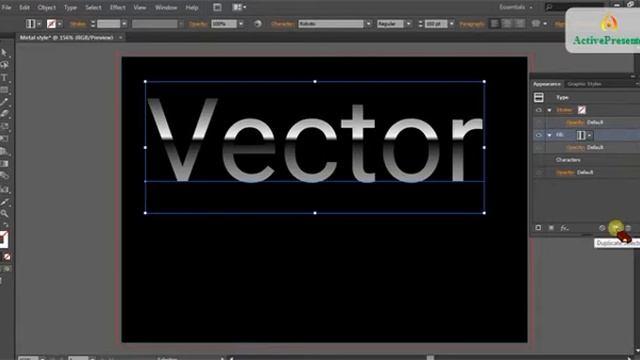Select the Zoom tool in the toolbox
Viewport: 640px width, 360px height.
coord(4,213)
